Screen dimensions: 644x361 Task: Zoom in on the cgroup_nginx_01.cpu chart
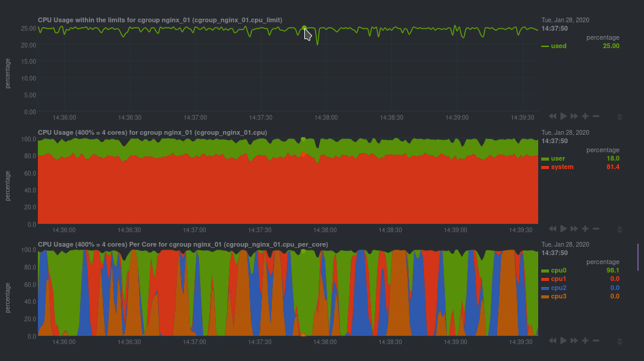tap(584, 228)
